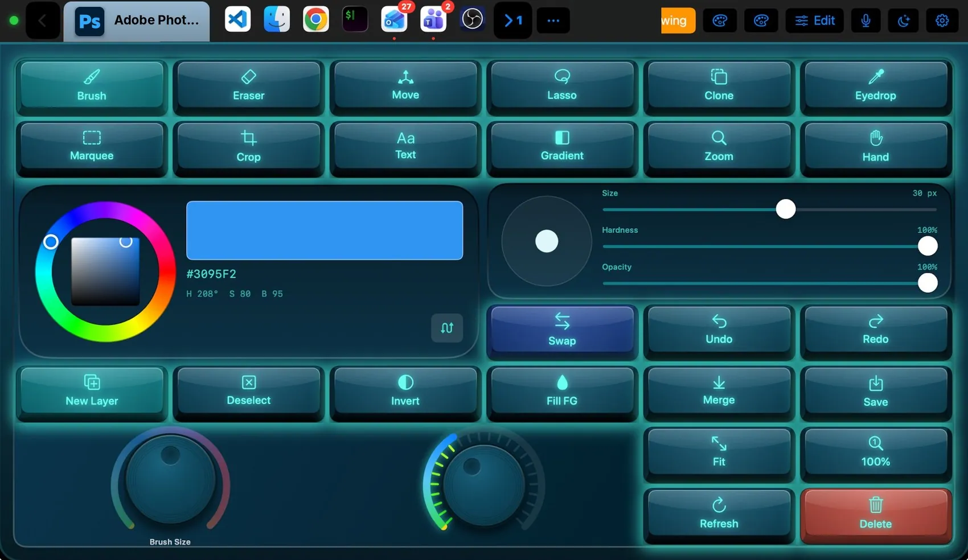Open Google Chrome from app bar
Viewport: 968px width, 560px height.
[315, 20]
